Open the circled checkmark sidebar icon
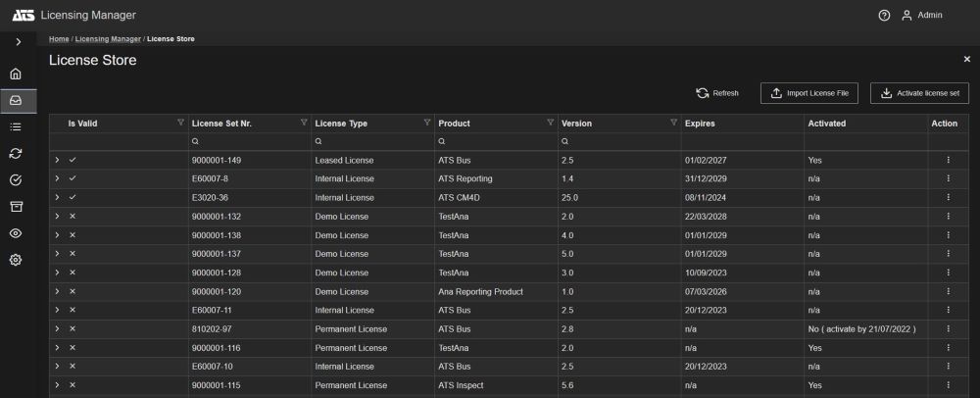This screenshot has height=398, width=980. pos(16,179)
